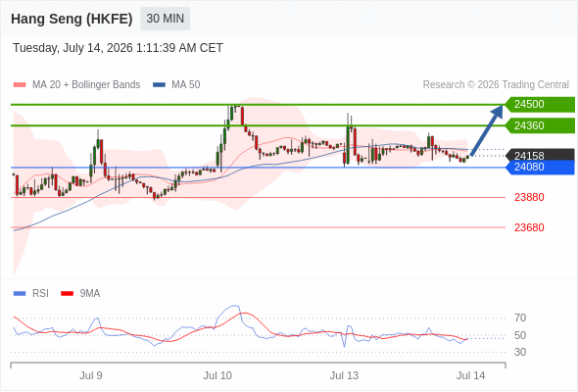The image size is (578, 392).
Task: Click the Hang Seng (HKFE) title
Action: tap(72, 19)
